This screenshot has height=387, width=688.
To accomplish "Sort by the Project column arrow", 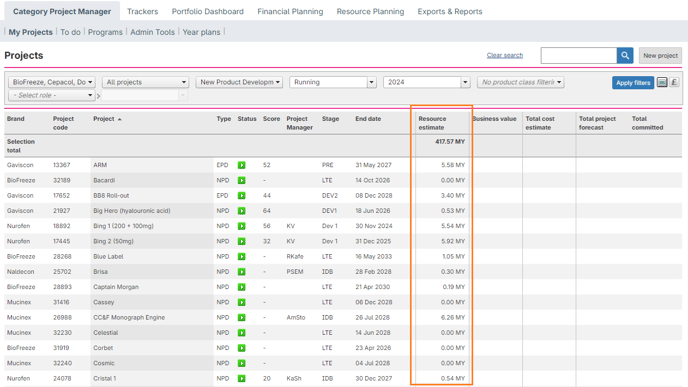I will [120, 119].
